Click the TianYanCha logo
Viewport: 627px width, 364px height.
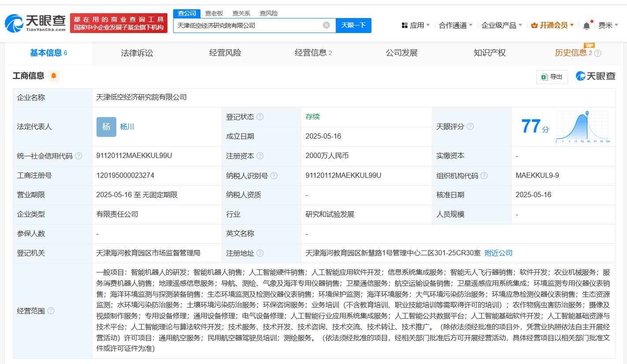pos(35,23)
